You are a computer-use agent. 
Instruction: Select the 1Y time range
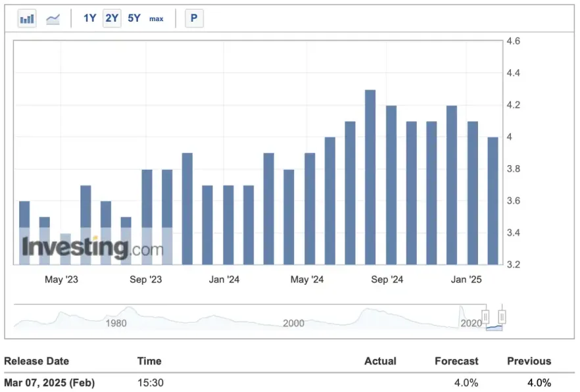pyautogui.click(x=89, y=18)
